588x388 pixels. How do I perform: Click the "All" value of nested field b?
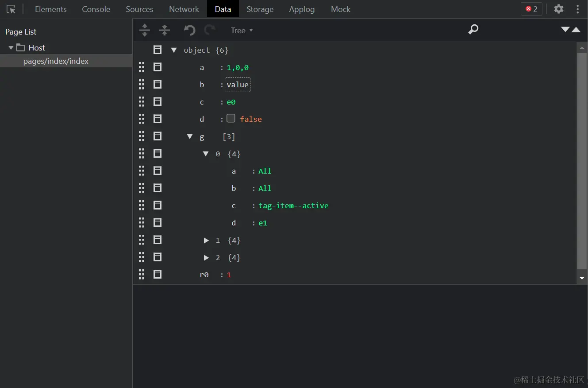coord(265,188)
